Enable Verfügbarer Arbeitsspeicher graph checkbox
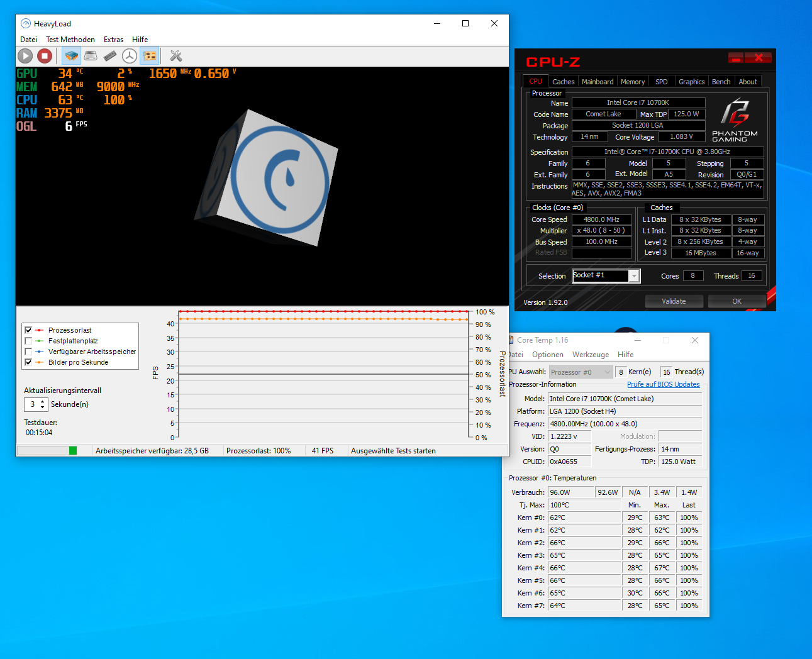 pos(28,352)
